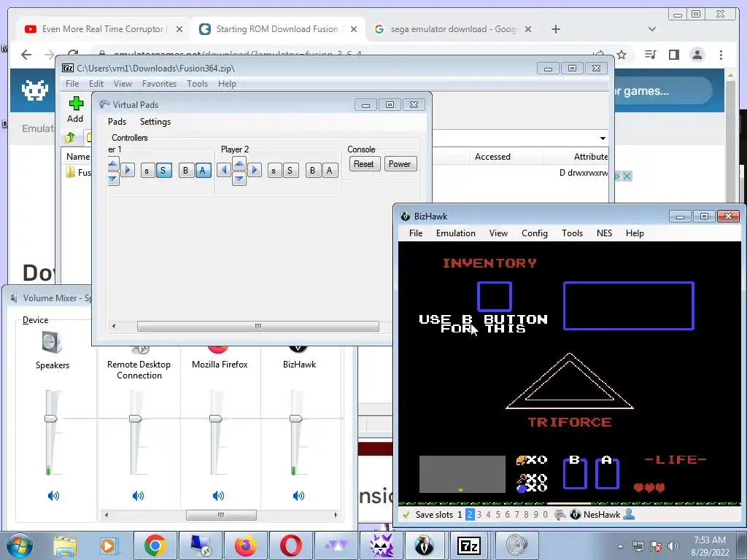Select save slot 1 in BizHawk
This screenshot has height=560, width=747.
click(460, 515)
